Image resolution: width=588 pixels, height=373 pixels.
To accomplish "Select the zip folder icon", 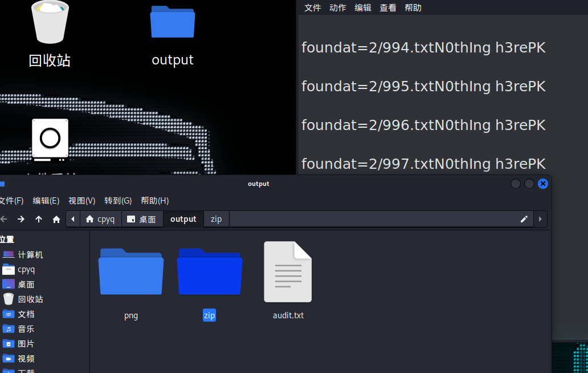I will coord(209,271).
